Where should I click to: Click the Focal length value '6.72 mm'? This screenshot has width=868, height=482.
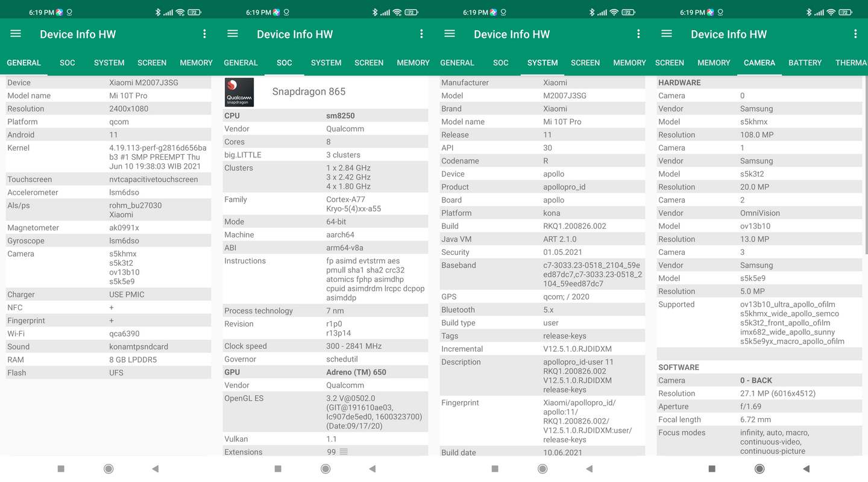point(755,420)
